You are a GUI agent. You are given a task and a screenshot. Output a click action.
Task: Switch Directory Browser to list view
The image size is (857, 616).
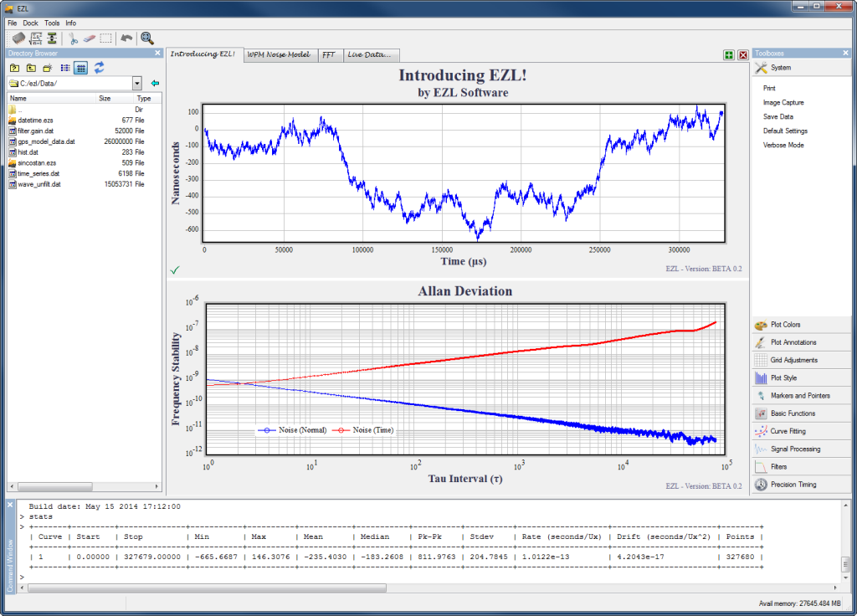[65, 68]
